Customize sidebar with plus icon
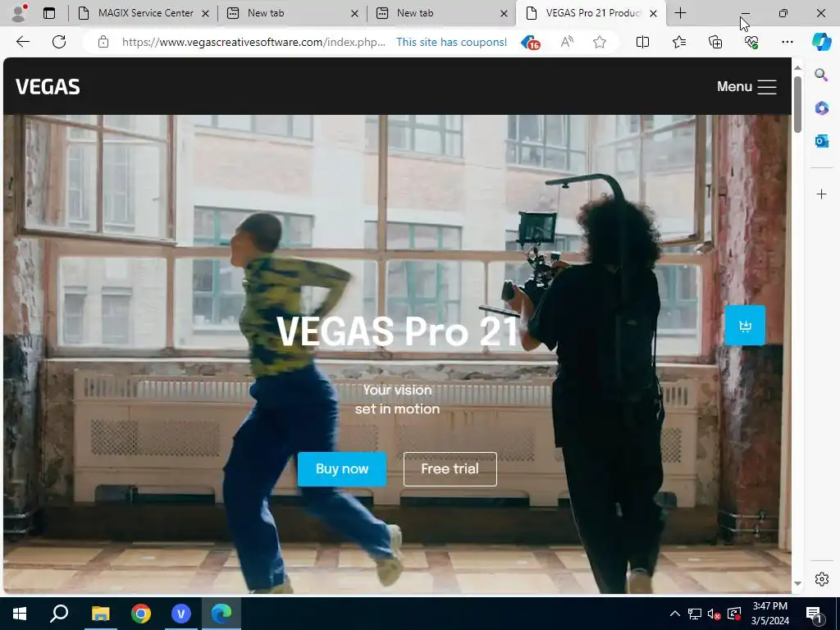Screen dimensions: 840x630 (821, 194)
